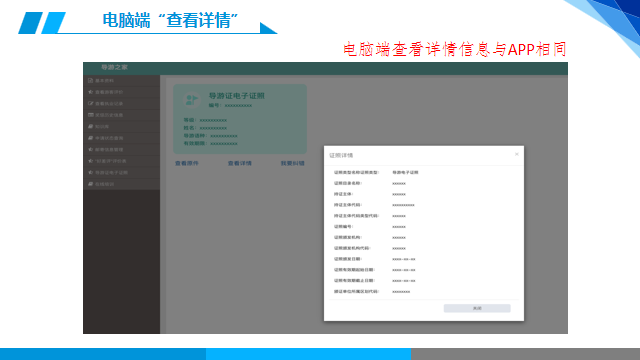Select 导游证电子证照 in the sidebar
Image resolution: width=640 pixels, height=360 pixels.
point(121,173)
